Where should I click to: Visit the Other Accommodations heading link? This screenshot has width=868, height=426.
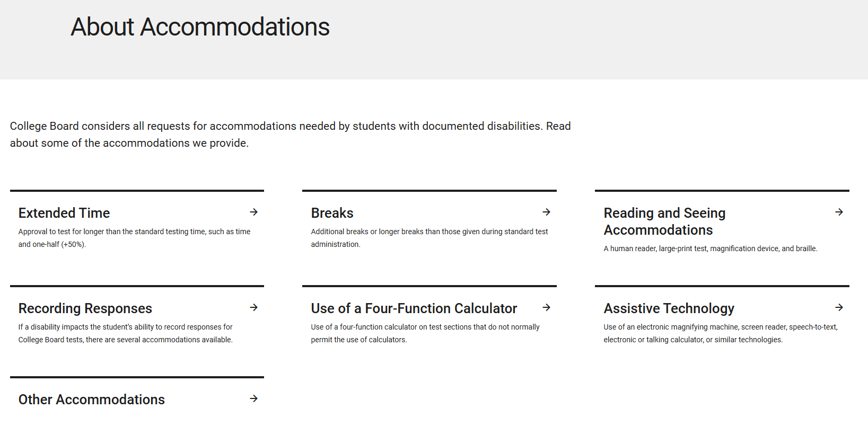coord(92,400)
